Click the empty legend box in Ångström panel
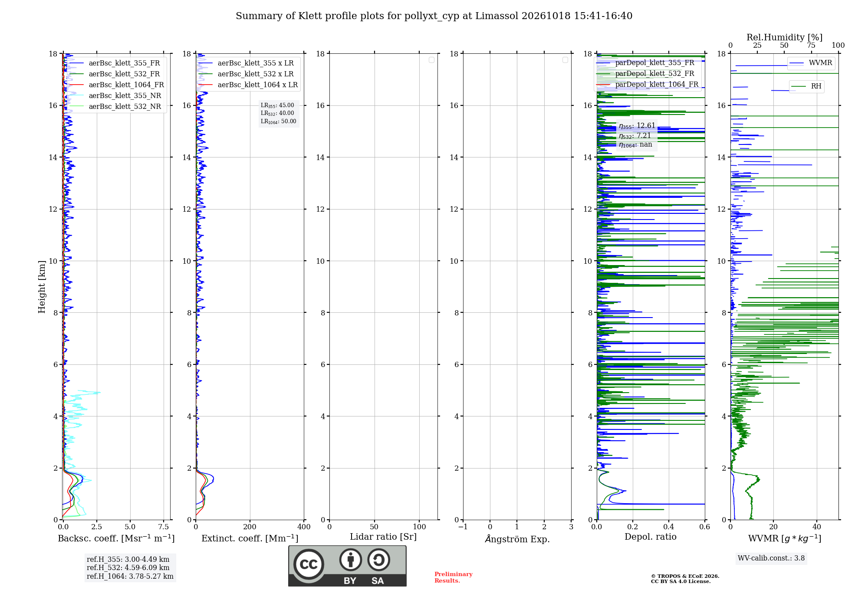 click(565, 60)
